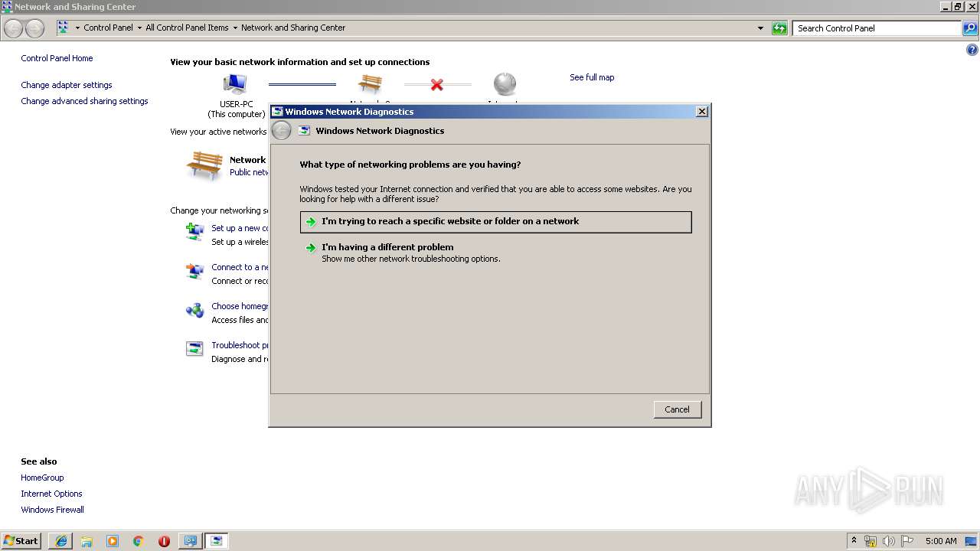Click the Choose homegroup link
The height and width of the screenshot is (551, 980).
point(240,306)
